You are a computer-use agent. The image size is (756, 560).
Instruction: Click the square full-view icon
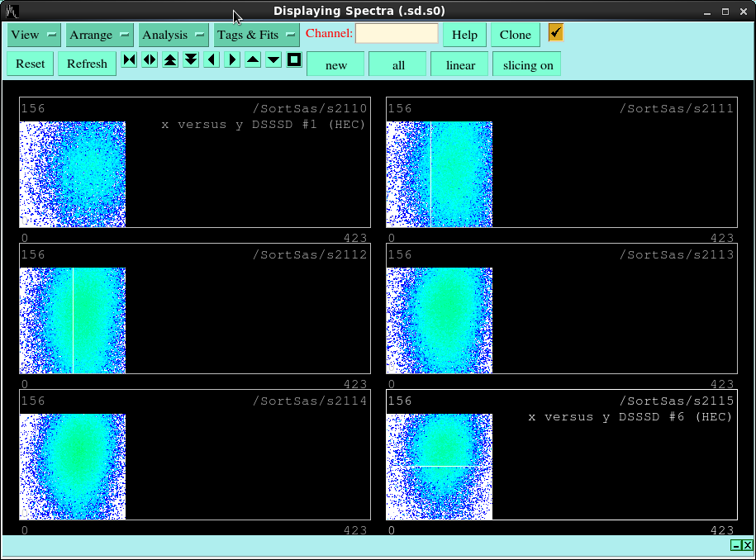click(x=294, y=59)
